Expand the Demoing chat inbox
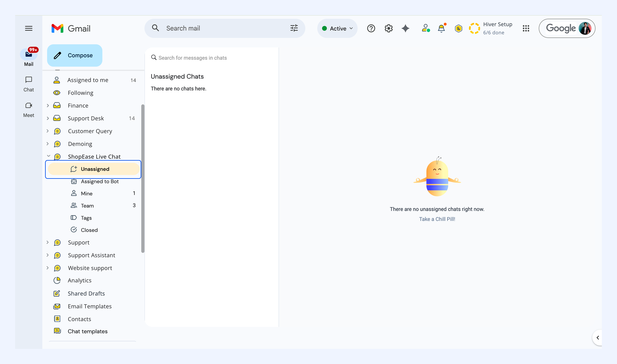The height and width of the screenshot is (364, 617). 48,144
